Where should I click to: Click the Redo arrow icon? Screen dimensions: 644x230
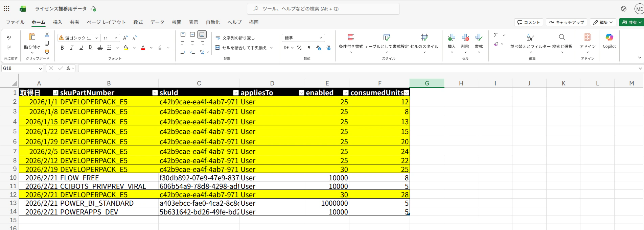[x=9, y=48]
